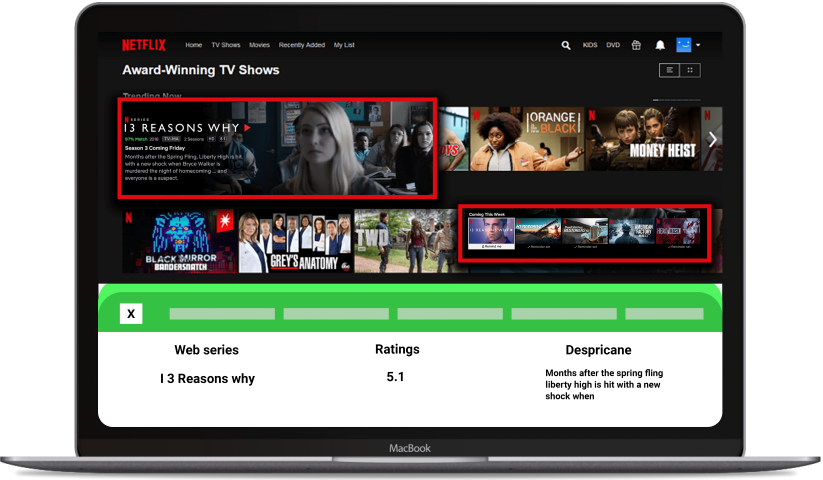Open notifications bell icon
The width and height of the screenshot is (823, 480).
660,45
